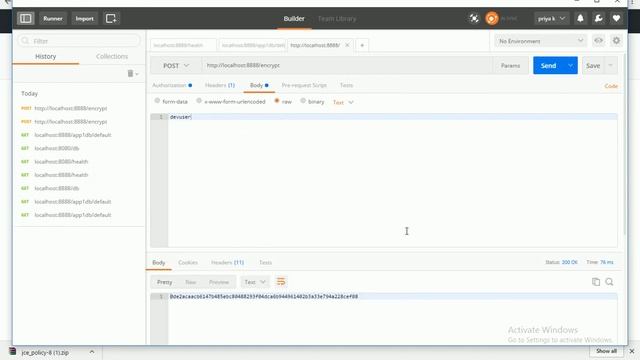Click the Save button
Screen dimensions: 640x360
click(593, 66)
